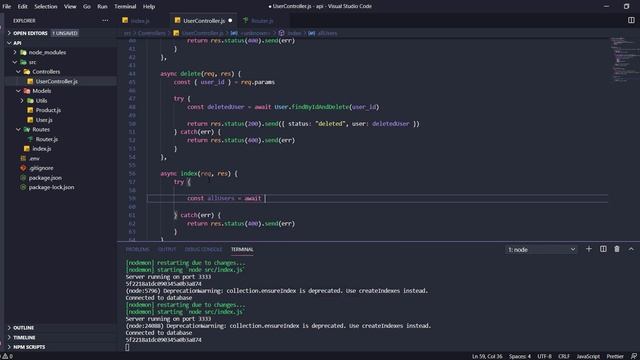This screenshot has height=360, width=640.
Task: Click the node_modules folder icon
Action: tap(23, 52)
